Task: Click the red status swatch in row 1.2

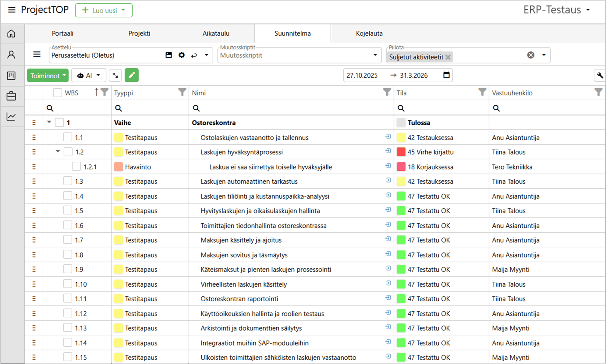Action: (x=401, y=152)
